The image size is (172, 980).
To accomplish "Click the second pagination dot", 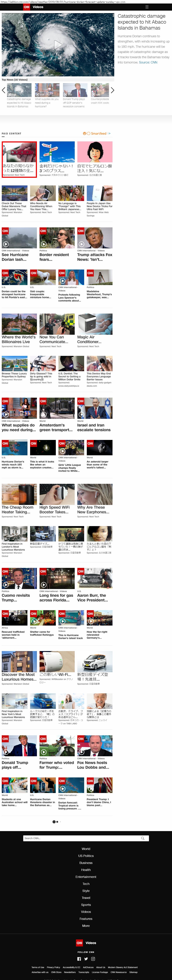I will pos(57,822).
